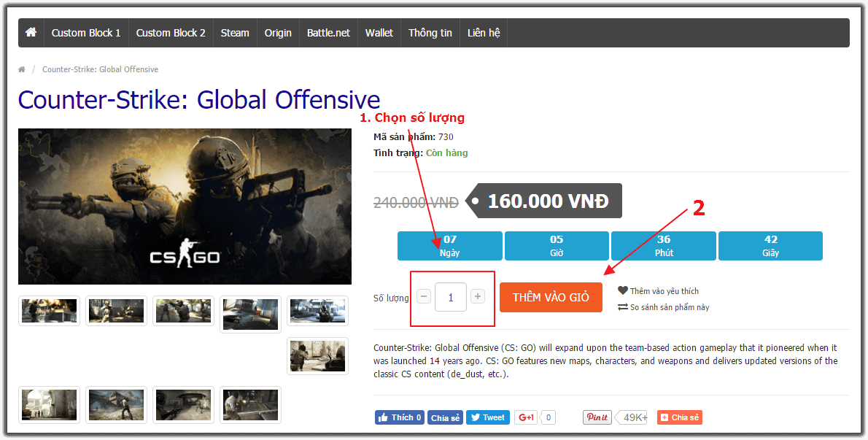Select the first screenshot thumbnail

(49, 311)
